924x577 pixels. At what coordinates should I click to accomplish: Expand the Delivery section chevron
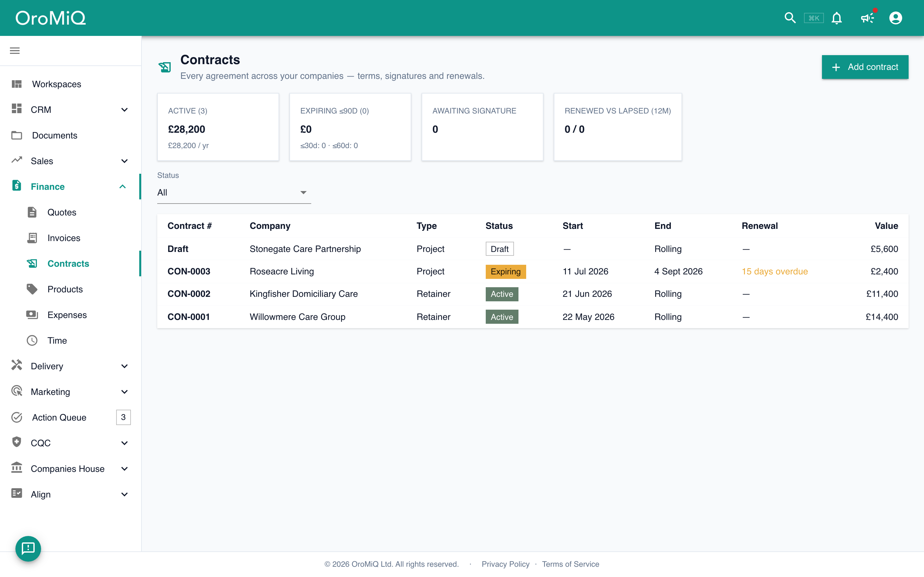pos(124,366)
